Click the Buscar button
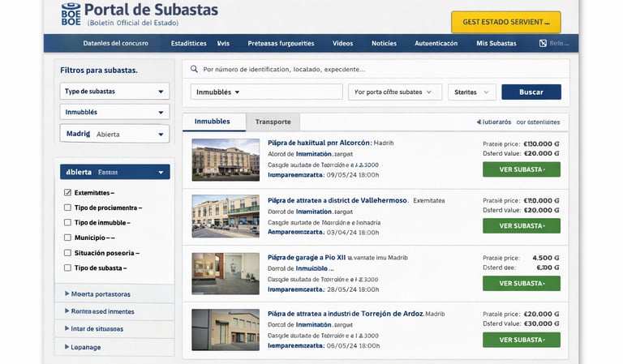Image resolution: width=623 pixels, height=364 pixels. tap(531, 92)
